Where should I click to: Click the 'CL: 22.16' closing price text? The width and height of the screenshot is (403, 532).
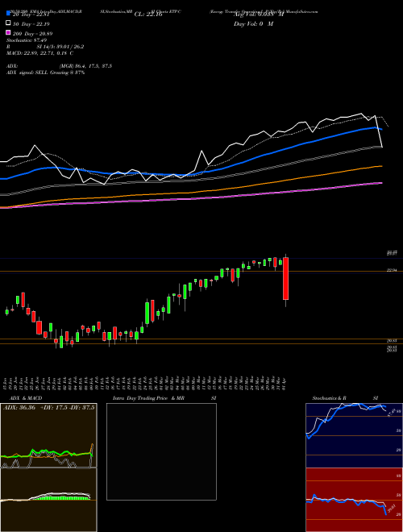point(148,15)
